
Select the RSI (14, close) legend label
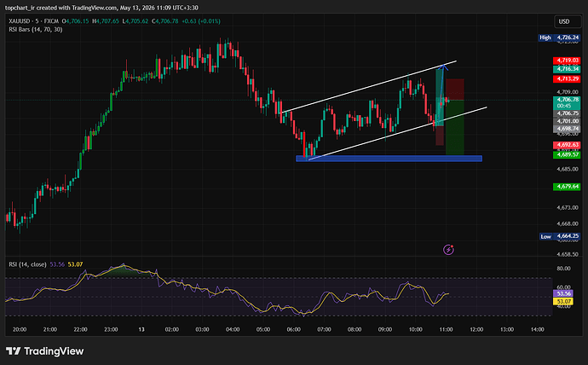[27, 264]
